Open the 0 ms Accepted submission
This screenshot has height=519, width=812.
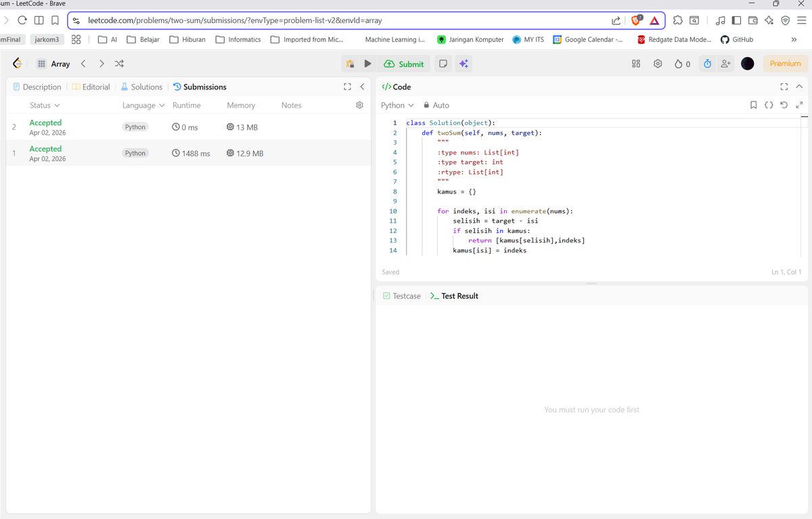tap(189, 127)
